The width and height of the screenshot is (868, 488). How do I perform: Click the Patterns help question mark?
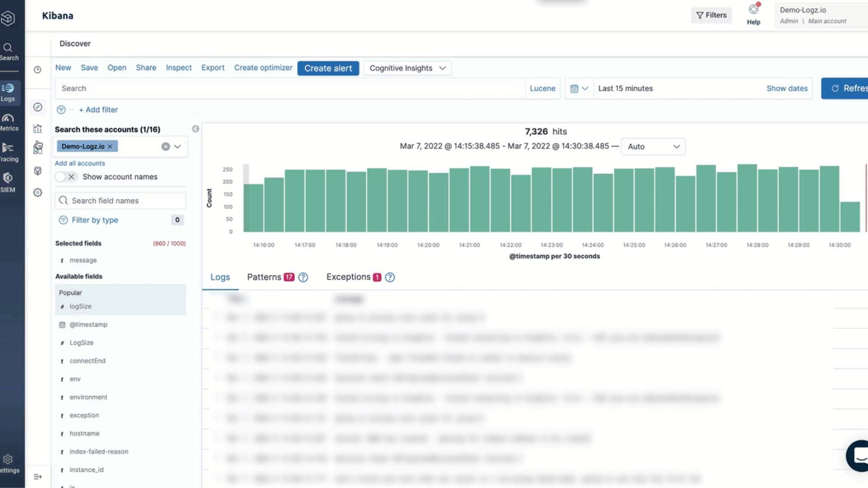[x=303, y=277]
